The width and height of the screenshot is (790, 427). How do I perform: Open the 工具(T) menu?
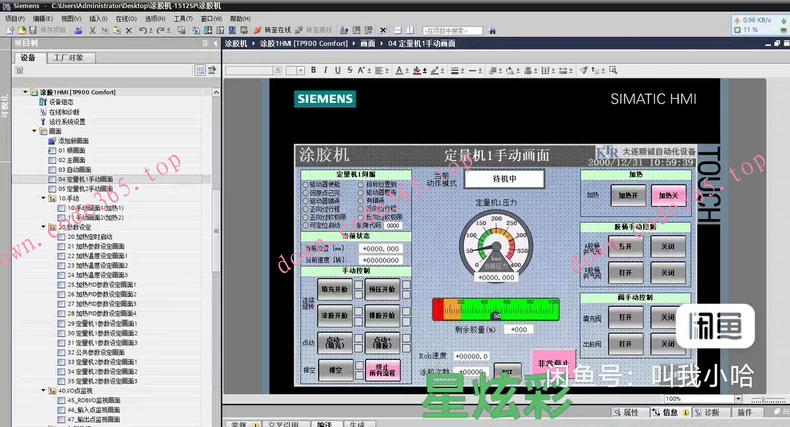point(183,18)
